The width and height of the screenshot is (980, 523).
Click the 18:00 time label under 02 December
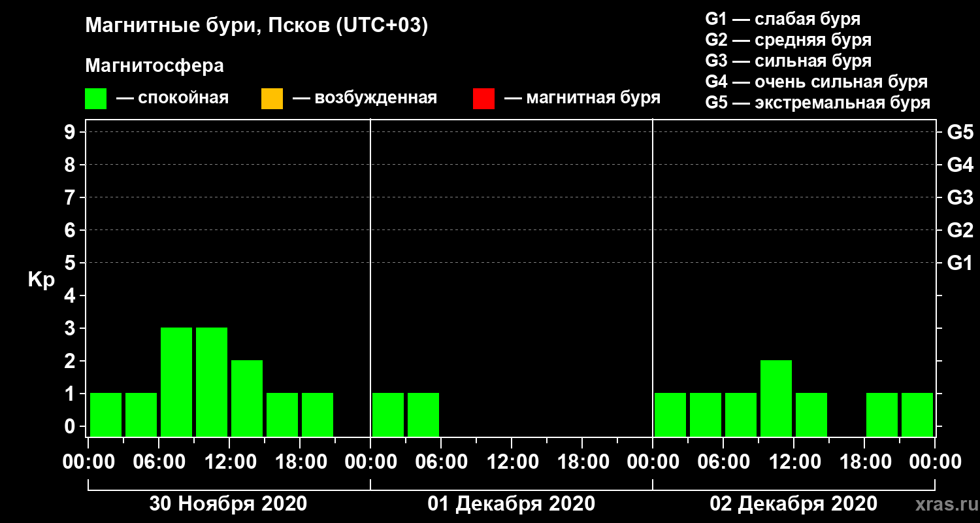(864, 462)
